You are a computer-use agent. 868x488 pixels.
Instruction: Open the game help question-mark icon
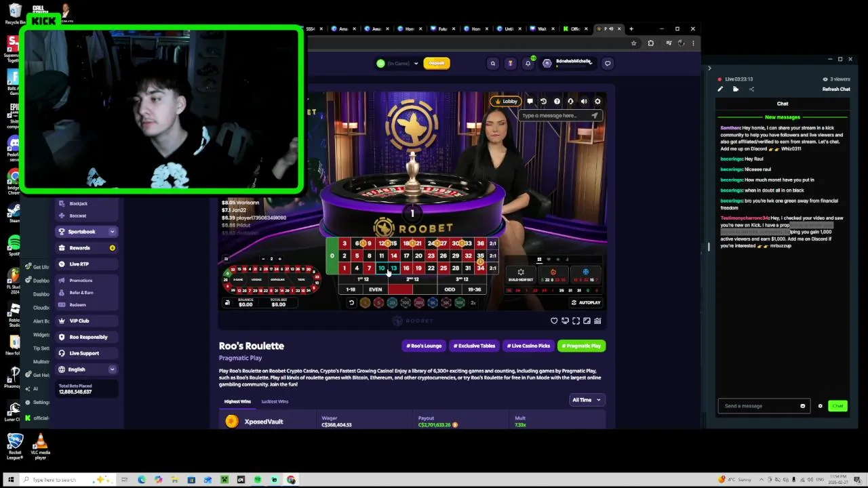click(x=557, y=101)
